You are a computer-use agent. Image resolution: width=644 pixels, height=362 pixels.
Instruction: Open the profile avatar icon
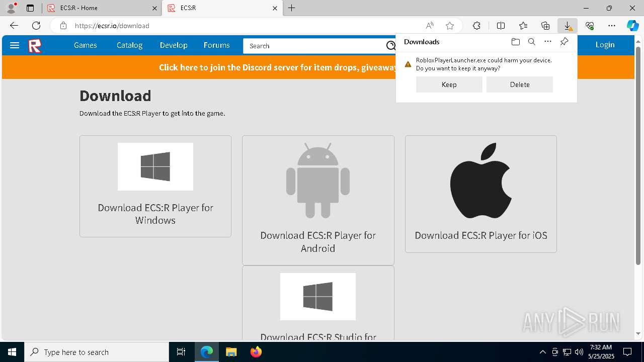tap(11, 8)
